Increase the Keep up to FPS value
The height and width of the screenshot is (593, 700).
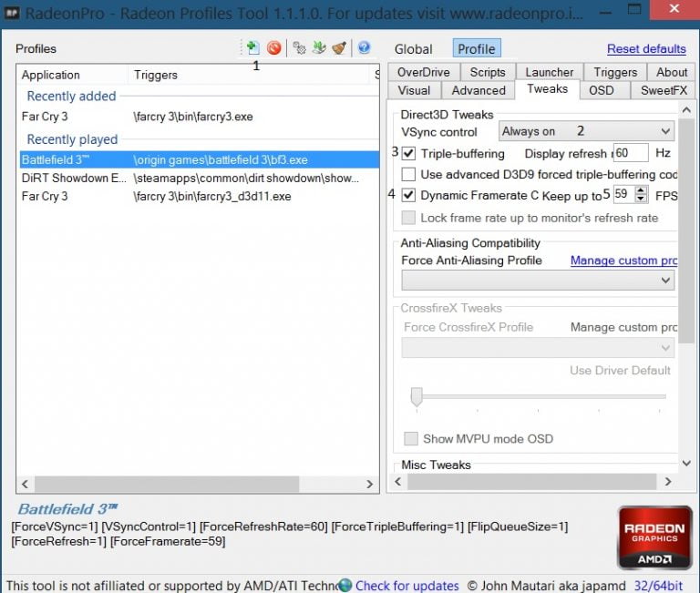(641, 190)
